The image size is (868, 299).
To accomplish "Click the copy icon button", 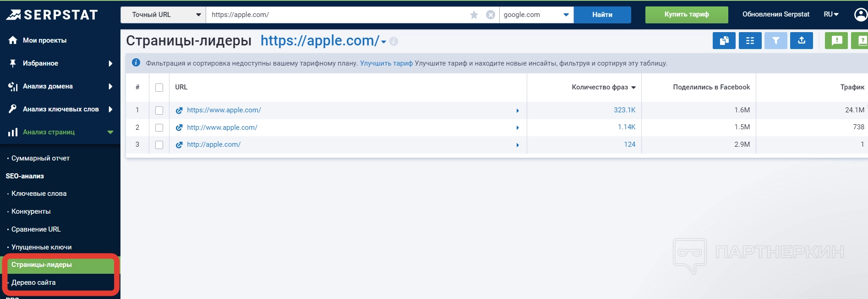I will (x=724, y=41).
